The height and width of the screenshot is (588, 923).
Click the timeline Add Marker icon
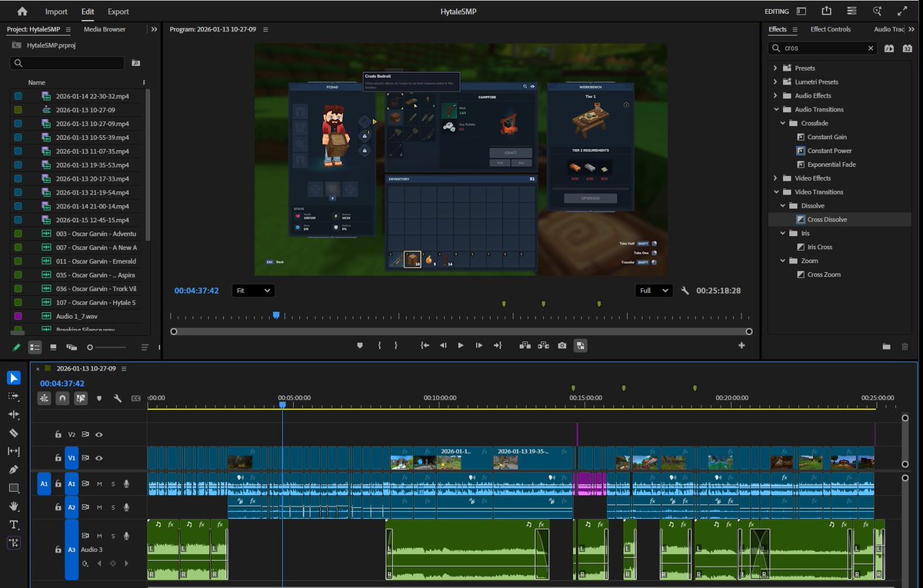point(99,398)
